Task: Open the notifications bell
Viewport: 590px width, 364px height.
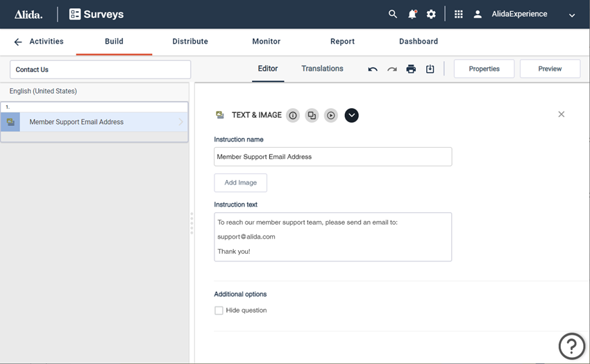Action: [412, 15]
